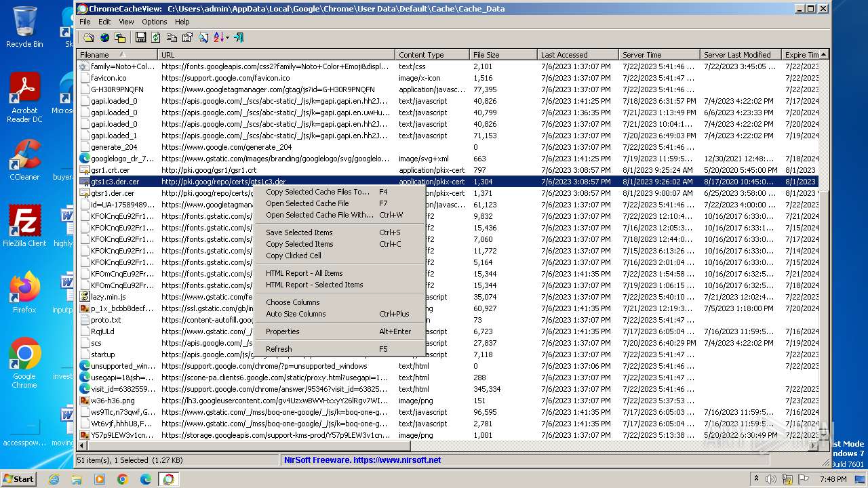Choose Copy Clicked Cell in context menu
This screenshot has width=868, height=488.
tap(340, 256)
